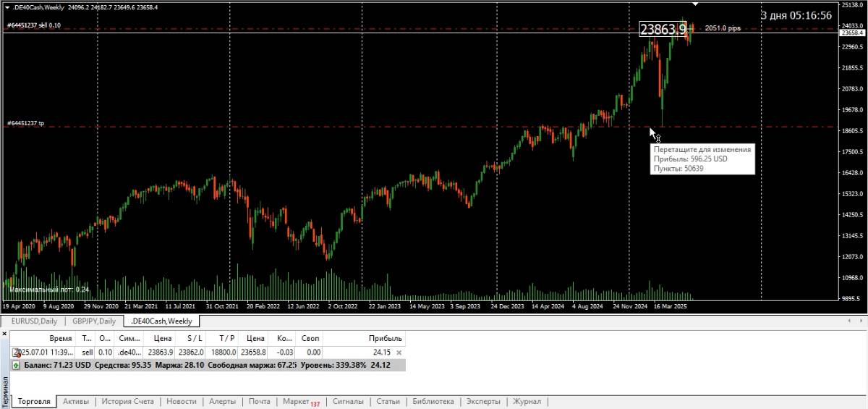Click the large 23863.9 price label on the chart

click(x=663, y=30)
